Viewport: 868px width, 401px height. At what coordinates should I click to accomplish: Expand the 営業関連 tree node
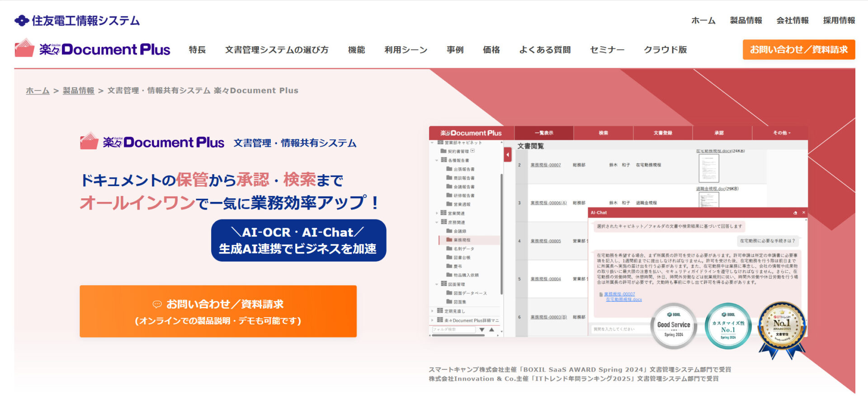click(x=437, y=213)
